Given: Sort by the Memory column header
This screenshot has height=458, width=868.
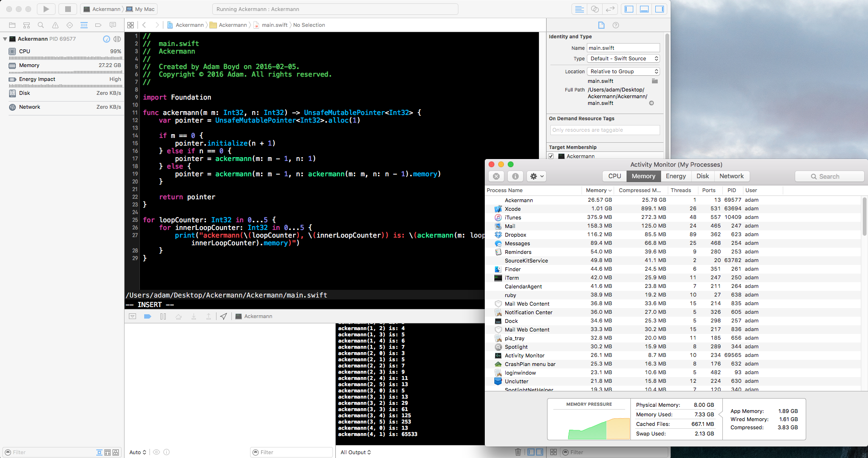Looking at the screenshot, I should click(x=598, y=190).
